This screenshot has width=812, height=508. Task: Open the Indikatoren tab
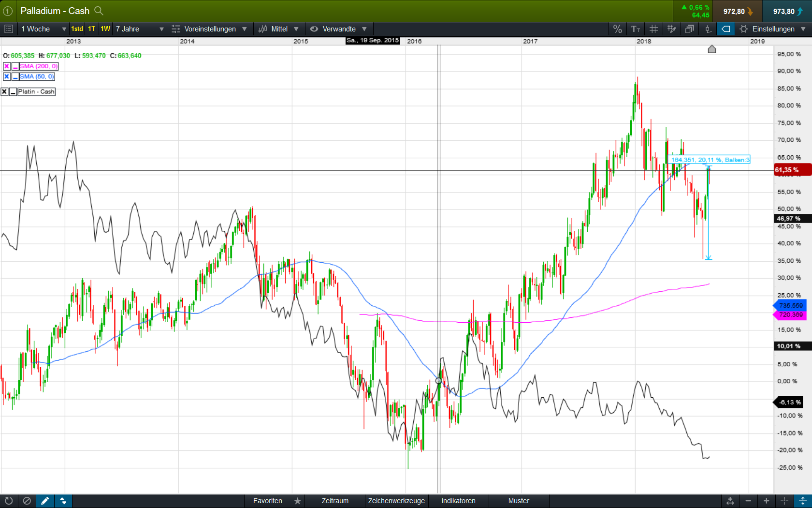[x=458, y=501]
